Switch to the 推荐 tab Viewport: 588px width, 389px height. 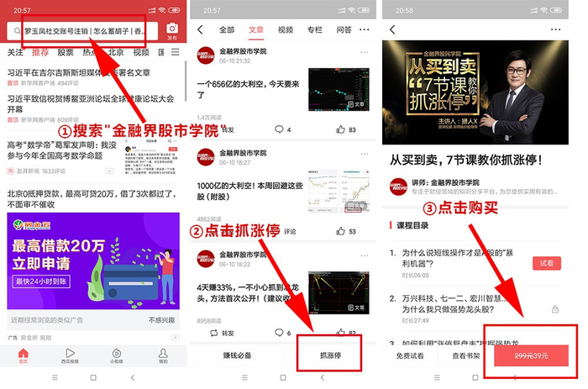[x=40, y=52]
